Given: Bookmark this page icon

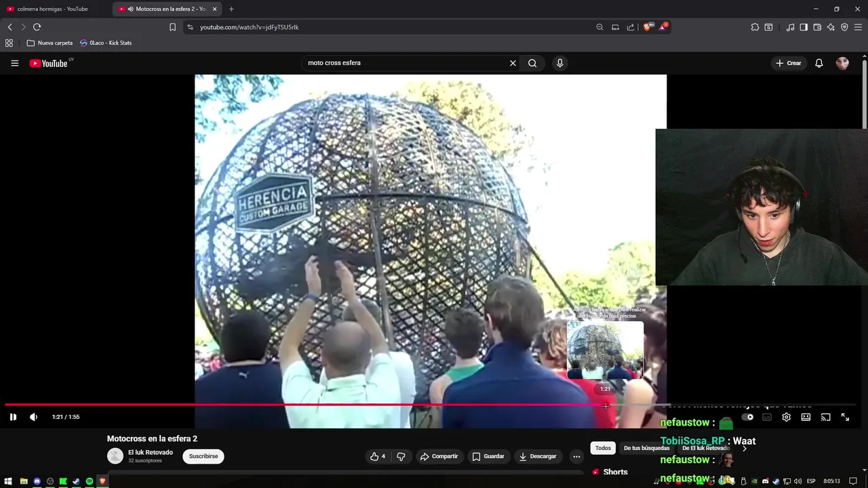Looking at the screenshot, I should click(x=172, y=27).
